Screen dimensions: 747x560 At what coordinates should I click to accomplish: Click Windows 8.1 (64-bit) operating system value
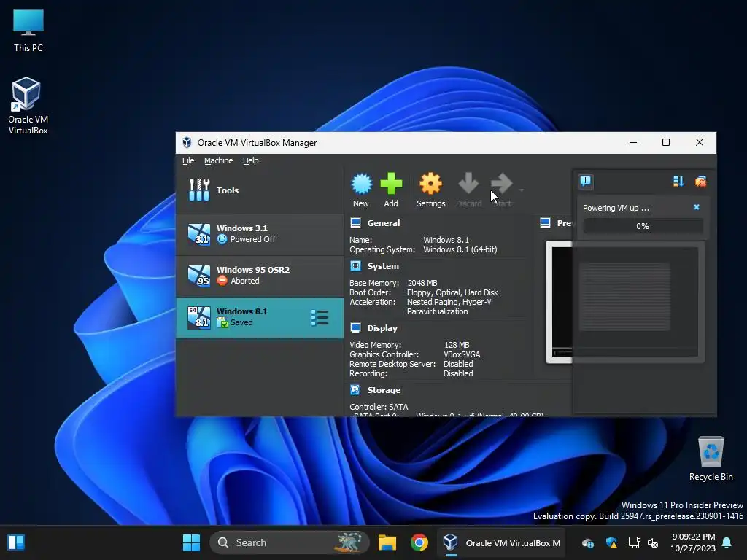460,249
